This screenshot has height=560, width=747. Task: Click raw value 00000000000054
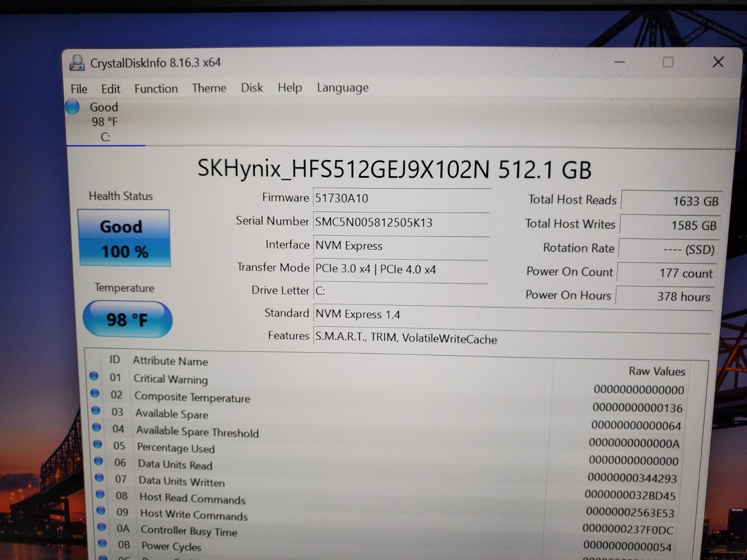tap(627, 546)
